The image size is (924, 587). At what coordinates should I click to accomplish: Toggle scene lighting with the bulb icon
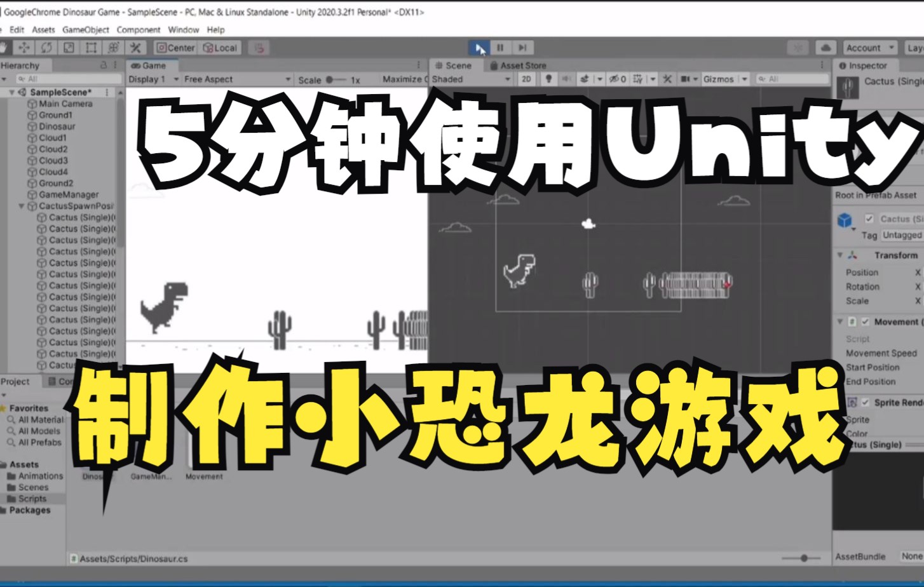pyautogui.click(x=548, y=79)
